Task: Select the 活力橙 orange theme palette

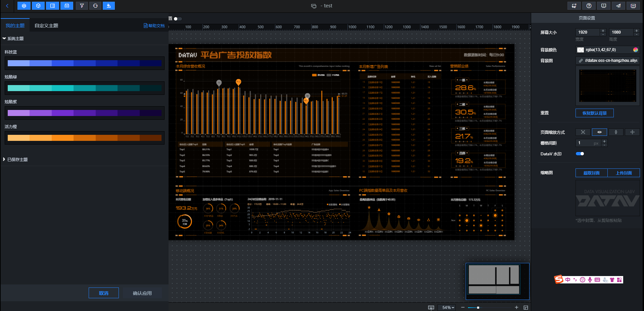Action: 85,138
